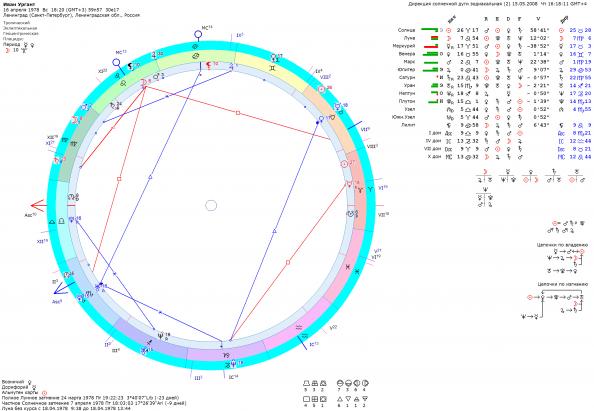Click the Aquarius glyph in the magenta sector

tap(299, 326)
